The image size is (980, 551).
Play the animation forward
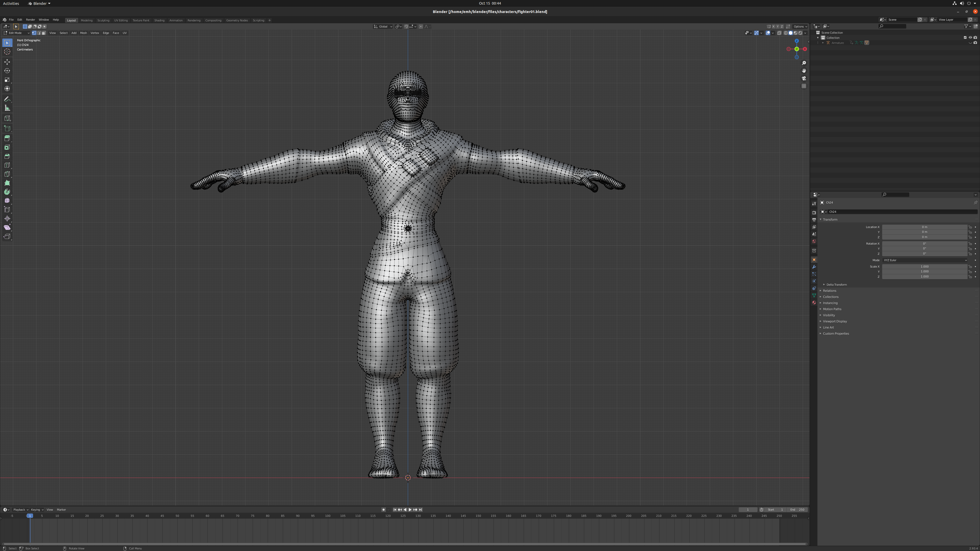(x=410, y=510)
